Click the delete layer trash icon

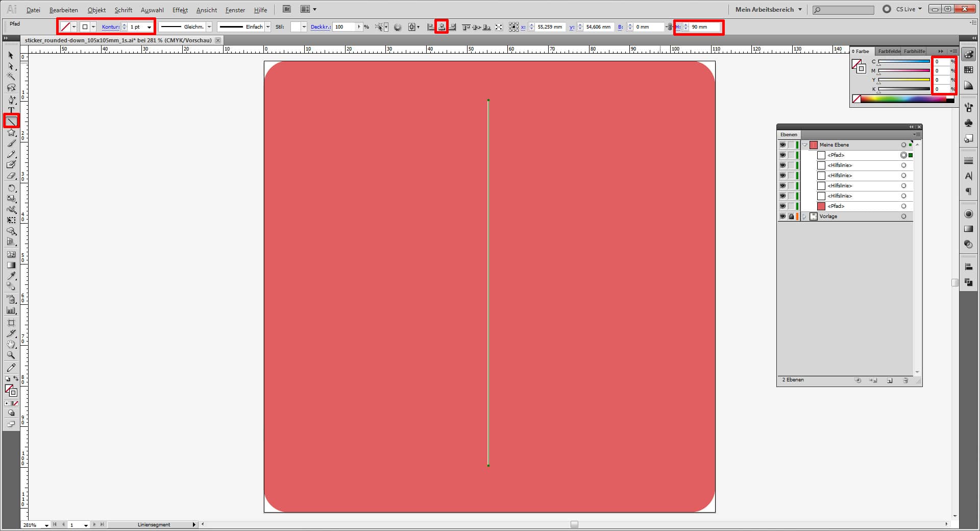[x=905, y=380]
